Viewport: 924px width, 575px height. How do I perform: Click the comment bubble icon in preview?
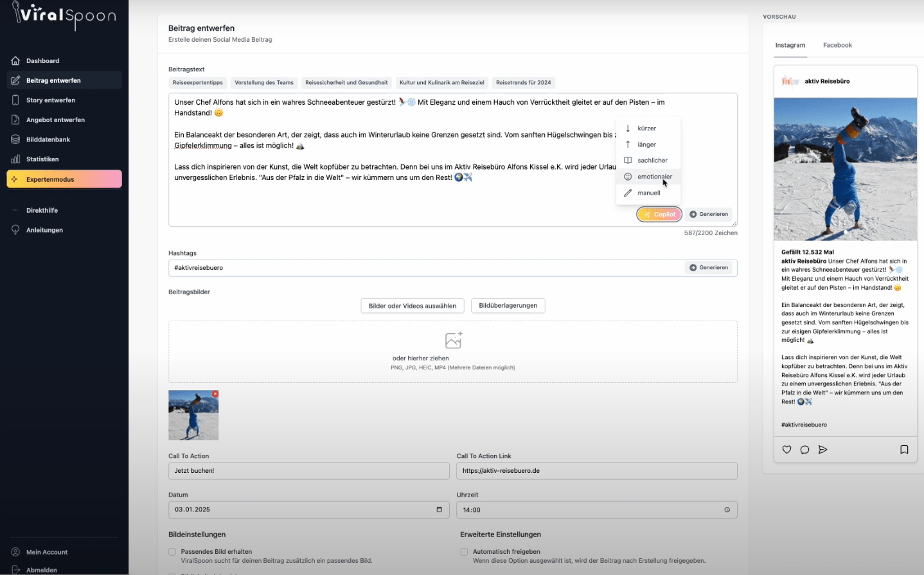(x=804, y=450)
